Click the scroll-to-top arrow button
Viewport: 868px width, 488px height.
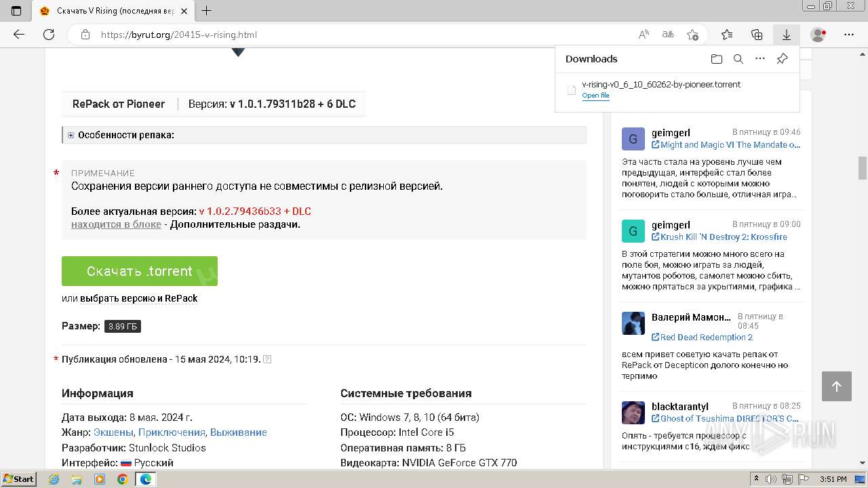(836, 386)
